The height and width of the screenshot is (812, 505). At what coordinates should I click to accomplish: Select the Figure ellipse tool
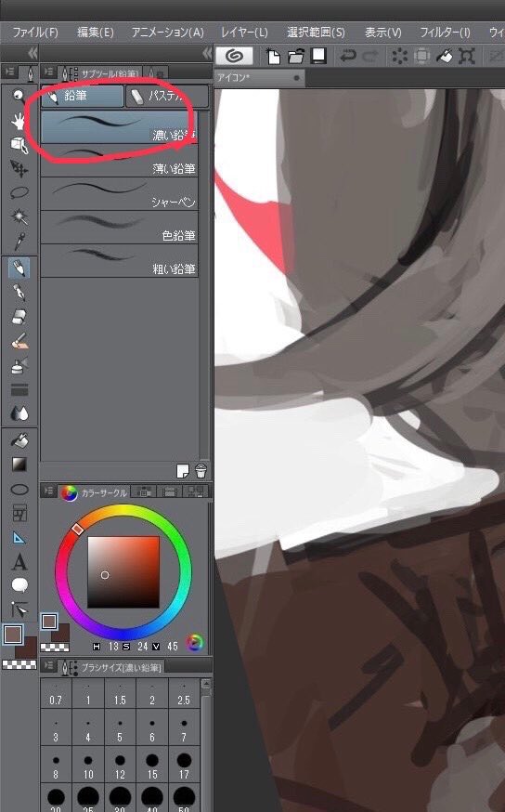19,489
